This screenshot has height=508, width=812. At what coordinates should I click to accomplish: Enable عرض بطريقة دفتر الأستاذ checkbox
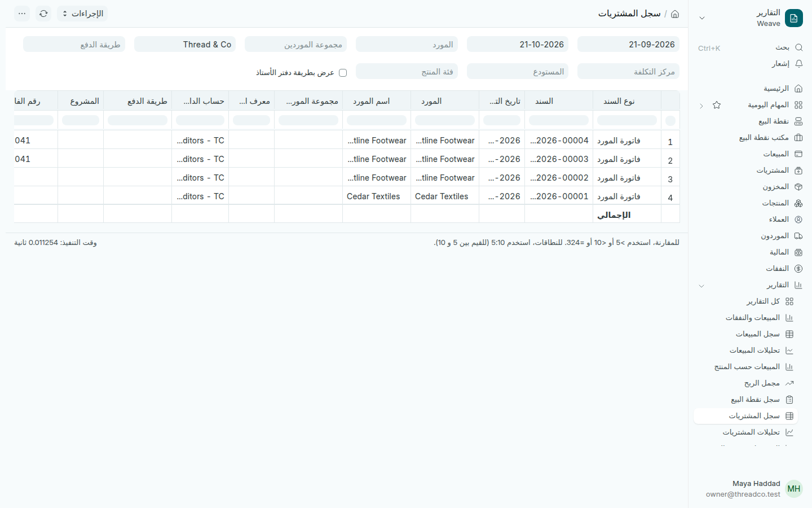click(343, 73)
